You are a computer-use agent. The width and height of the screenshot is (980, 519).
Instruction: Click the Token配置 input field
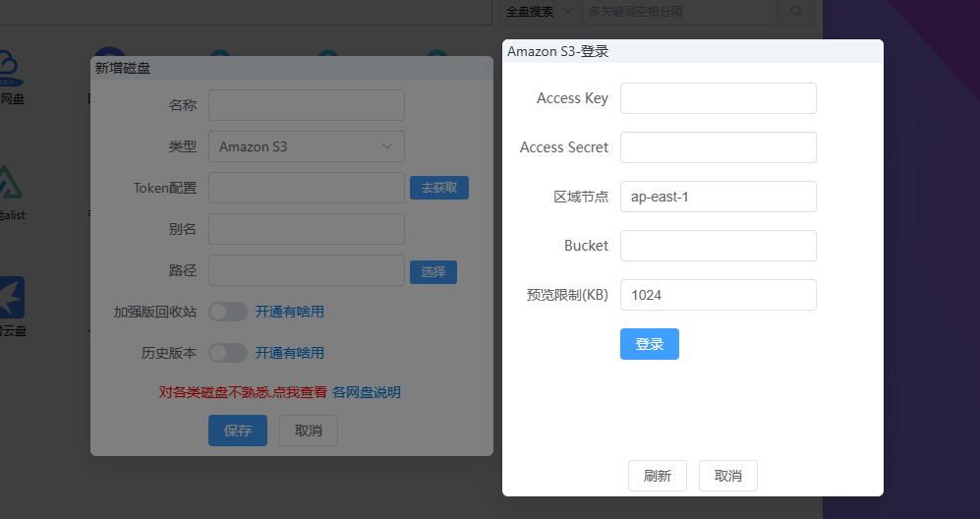pyautogui.click(x=307, y=188)
